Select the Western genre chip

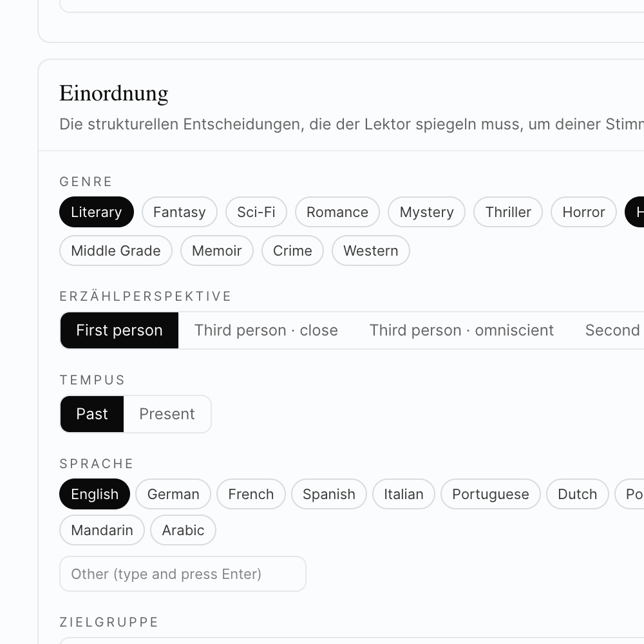pyautogui.click(x=370, y=251)
